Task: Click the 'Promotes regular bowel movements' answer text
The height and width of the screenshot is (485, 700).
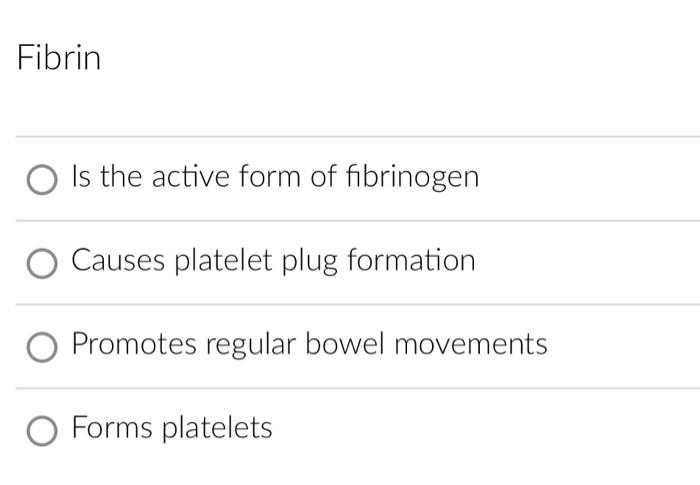Action: click(309, 344)
